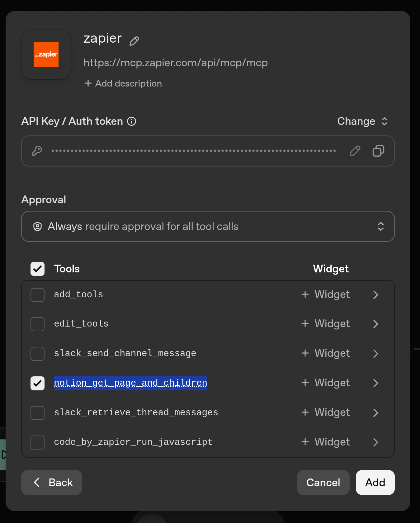
Task: Expand the slack_retrieve_thread_messages row chevron
Action: [376, 413]
